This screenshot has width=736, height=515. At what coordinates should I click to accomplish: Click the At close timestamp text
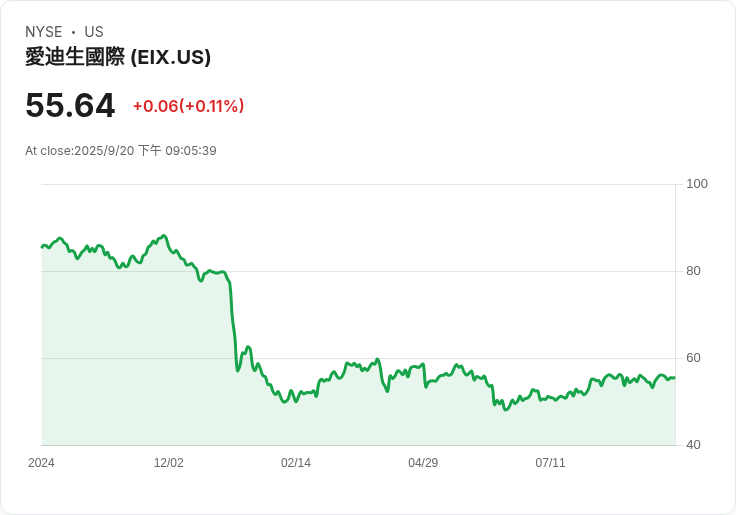tap(121, 151)
